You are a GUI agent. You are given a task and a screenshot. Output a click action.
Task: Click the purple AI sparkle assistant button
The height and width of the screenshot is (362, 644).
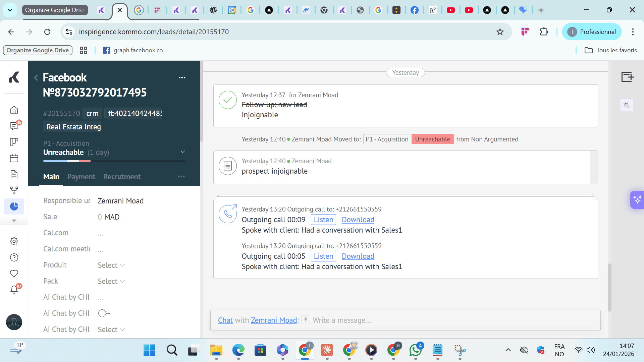coord(637,200)
